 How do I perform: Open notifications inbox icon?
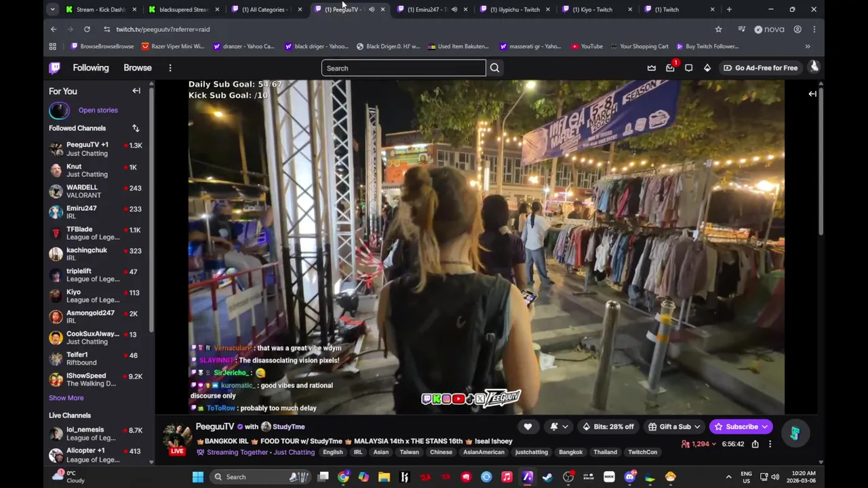point(670,68)
